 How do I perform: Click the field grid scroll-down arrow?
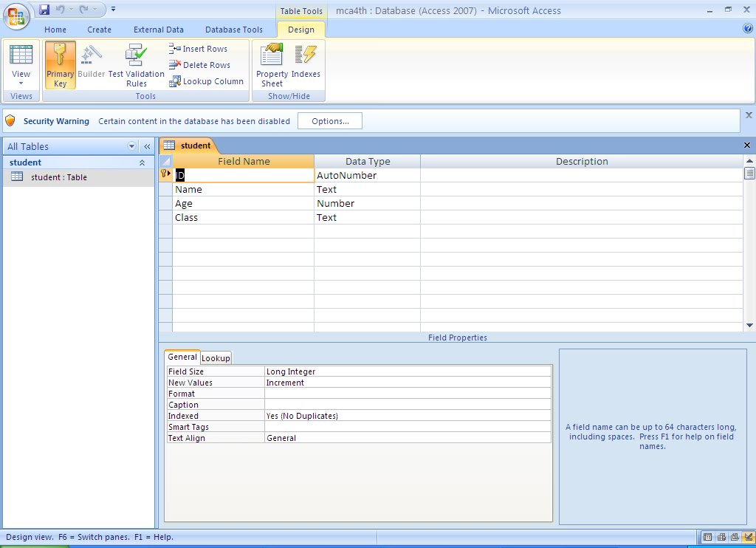[x=749, y=326]
